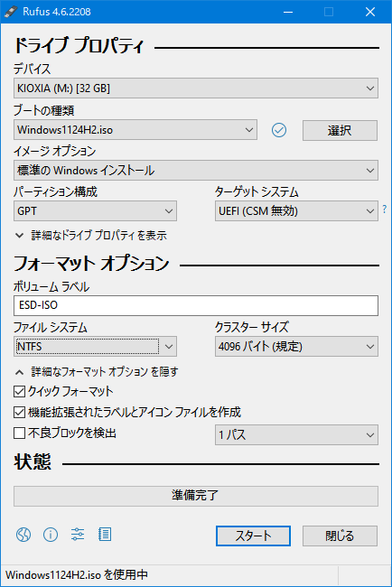Click the ボリューム ラベル field with ESD-ISO
This screenshot has height=587, width=392.
tap(196, 305)
